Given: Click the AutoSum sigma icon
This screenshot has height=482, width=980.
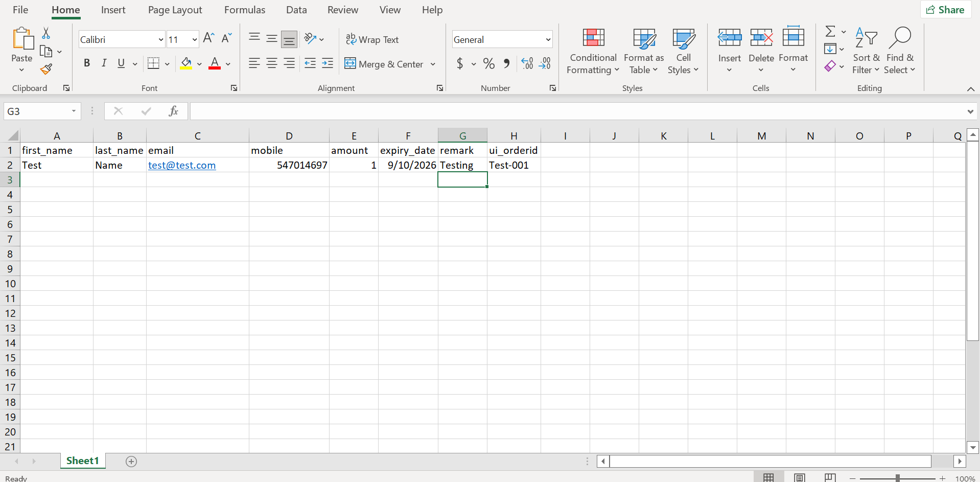Looking at the screenshot, I should click(830, 32).
